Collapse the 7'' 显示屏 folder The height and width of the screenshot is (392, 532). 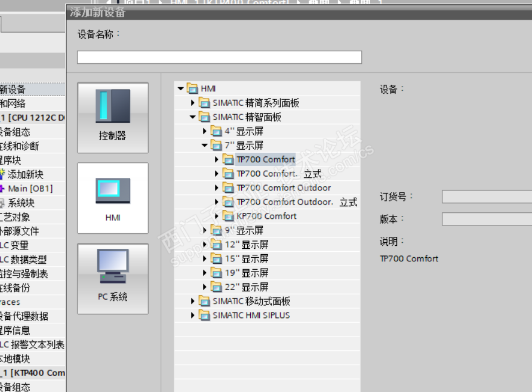click(205, 146)
